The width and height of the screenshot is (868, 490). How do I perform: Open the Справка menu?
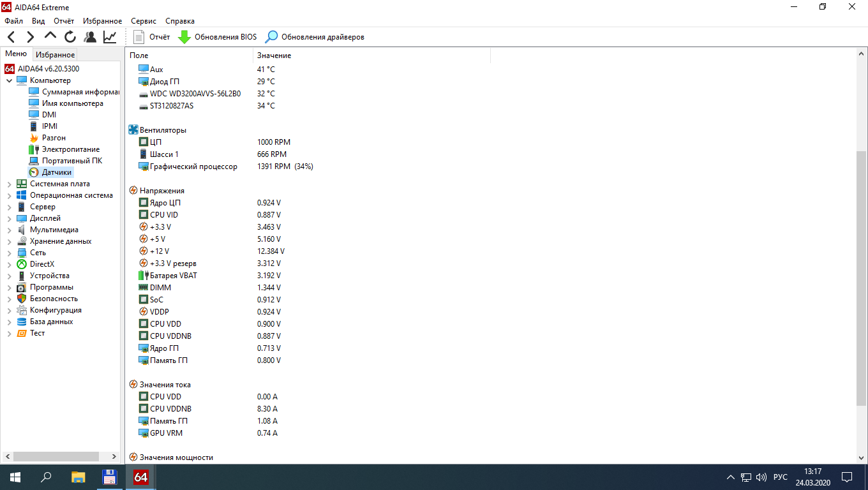coord(180,21)
